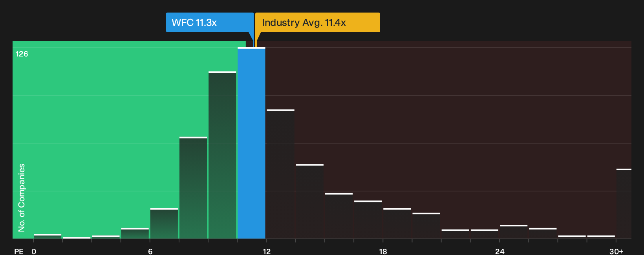
Task: Select the highlighted blue WFC histogram bar
Action: [x=251, y=143]
